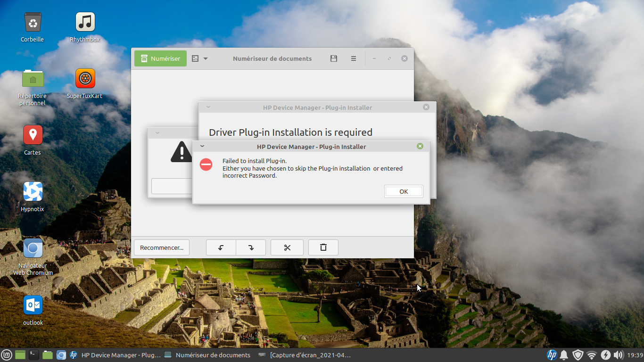Open the scan type dropdown arrow
Screen dimensions: 644x362
[206, 59]
